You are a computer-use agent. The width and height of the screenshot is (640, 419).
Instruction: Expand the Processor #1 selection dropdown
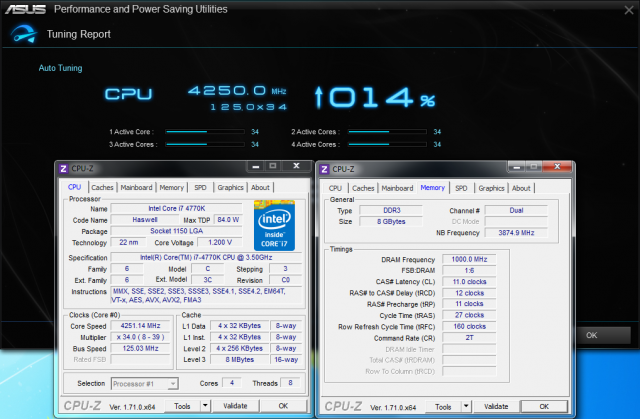click(x=173, y=384)
